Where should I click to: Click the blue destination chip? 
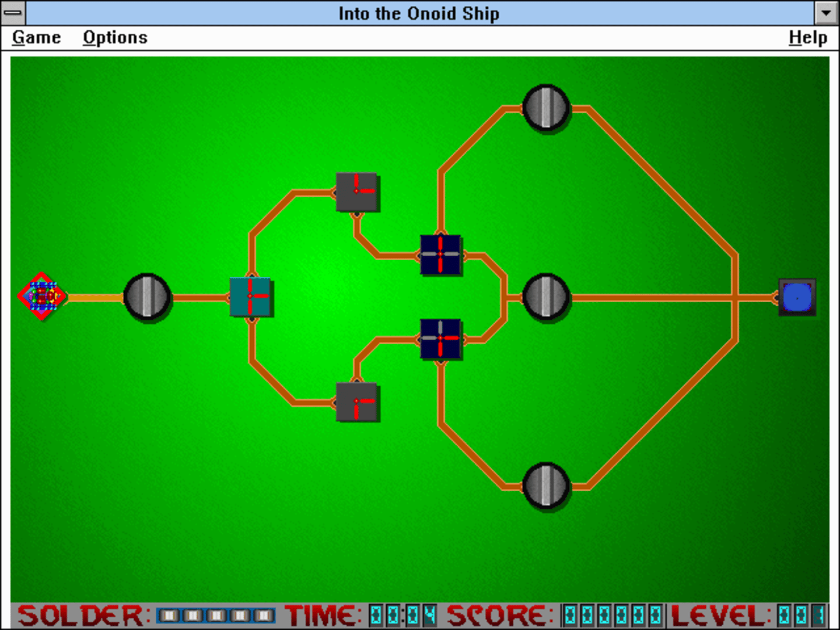tap(797, 297)
